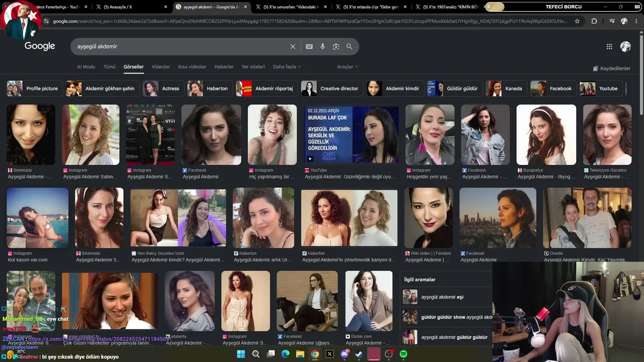
Task: Open the X app on the taskbar
Action: pos(330,354)
